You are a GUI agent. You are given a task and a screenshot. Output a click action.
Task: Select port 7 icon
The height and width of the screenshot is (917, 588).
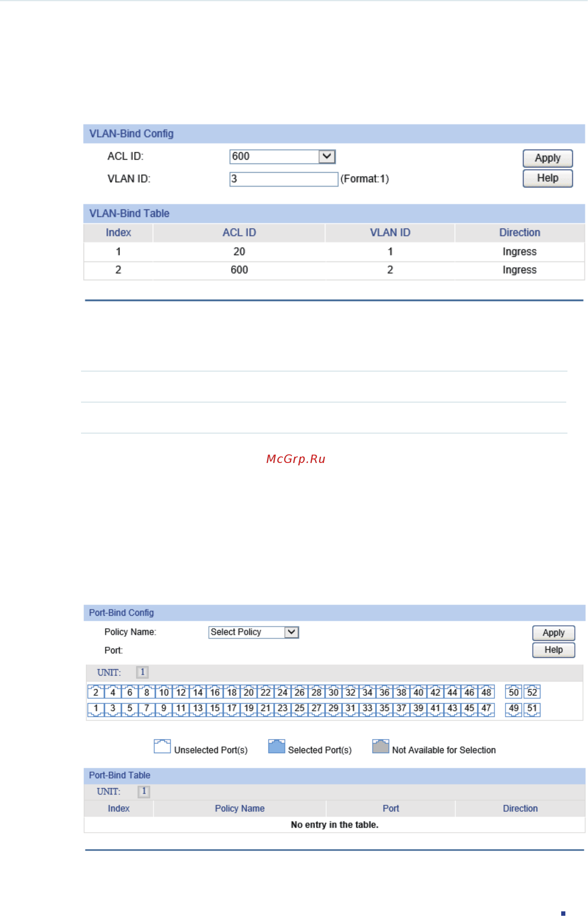tap(147, 709)
